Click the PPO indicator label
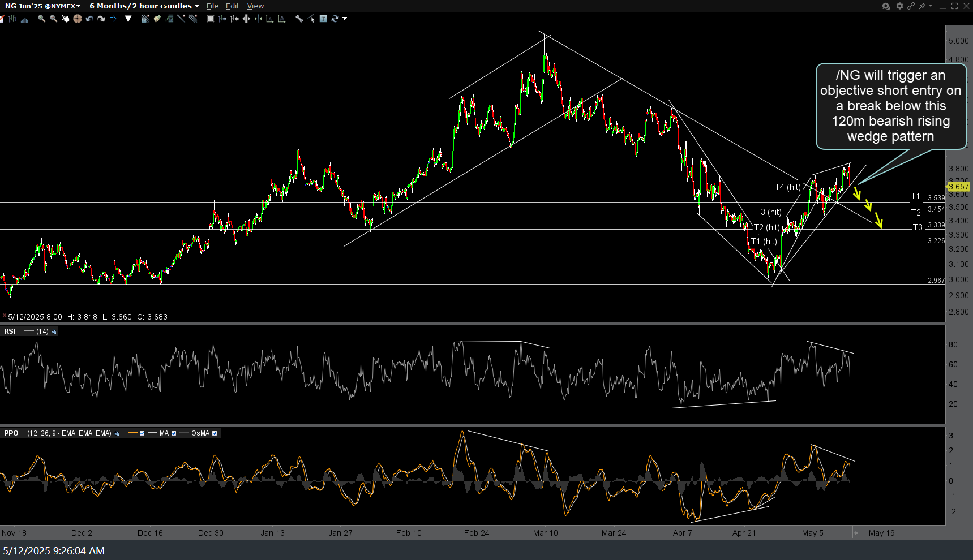This screenshot has width=973, height=560. coord(11,433)
